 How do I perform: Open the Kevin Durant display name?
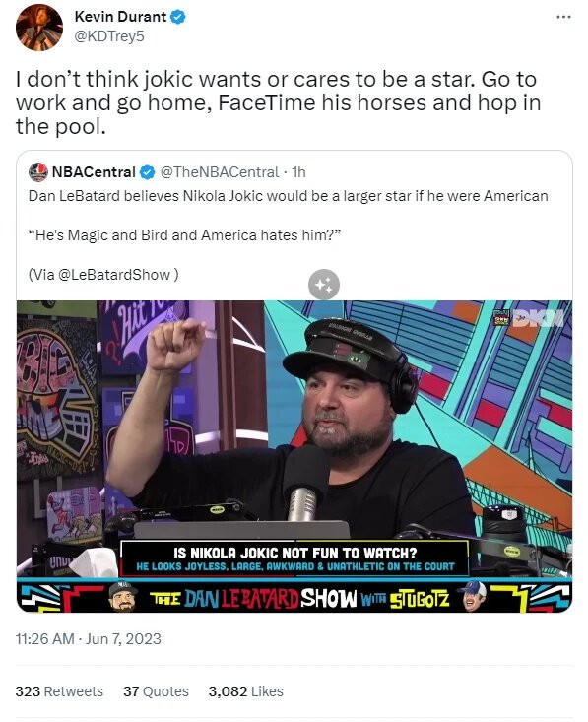point(120,17)
